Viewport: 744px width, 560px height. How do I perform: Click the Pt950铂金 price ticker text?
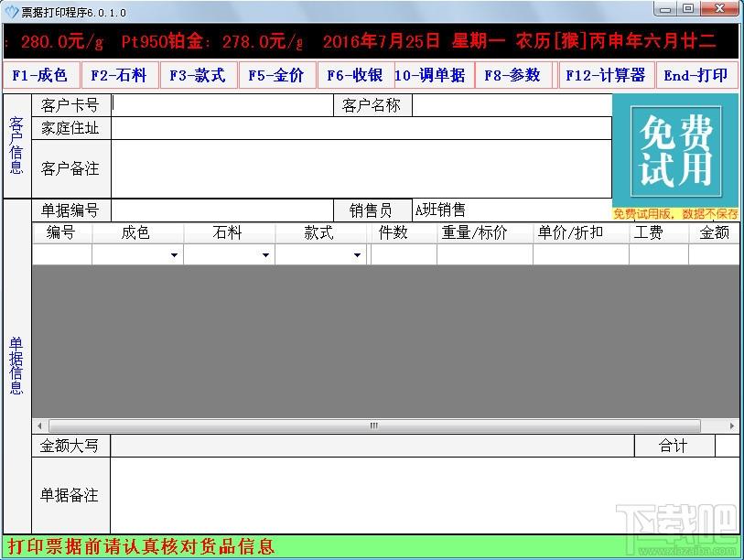point(211,41)
